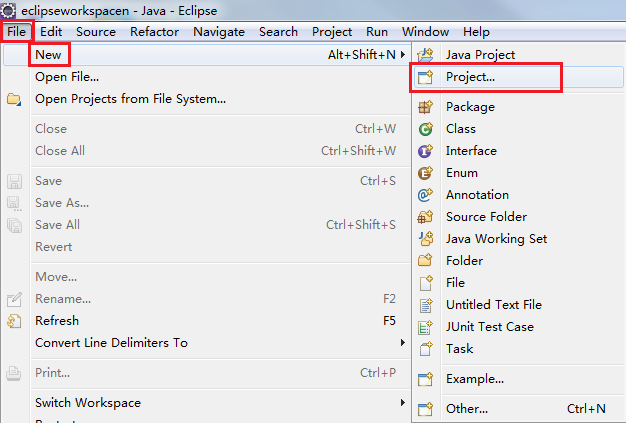Open the Navigate menu
This screenshot has width=626, height=423.
[x=219, y=32]
